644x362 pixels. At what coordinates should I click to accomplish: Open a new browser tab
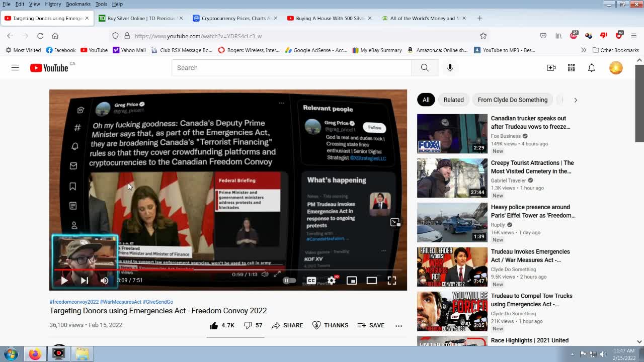(x=479, y=18)
